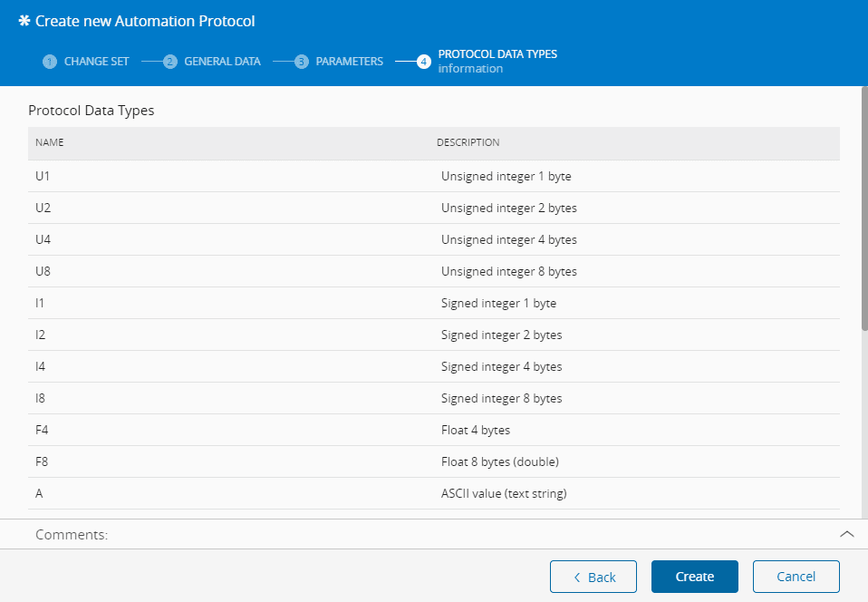The image size is (868, 602).
Task: Click step 4 circle icon in wizard
Action: pyautogui.click(x=424, y=62)
